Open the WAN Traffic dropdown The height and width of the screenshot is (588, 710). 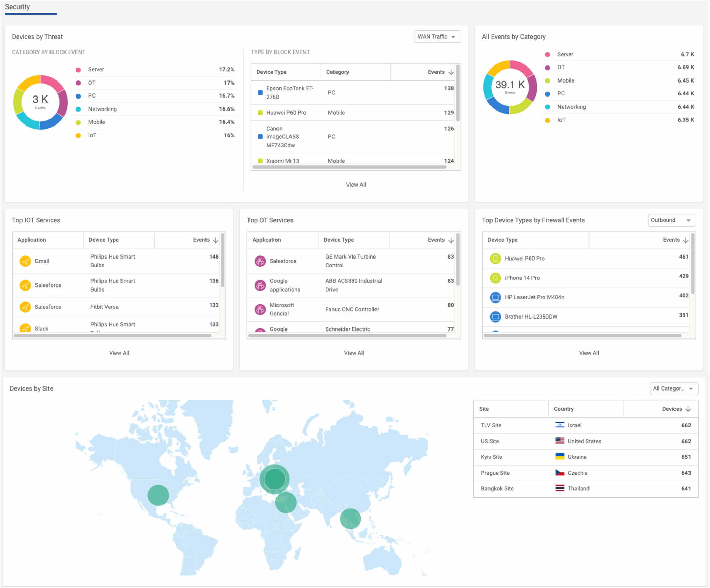[x=438, y=36]
